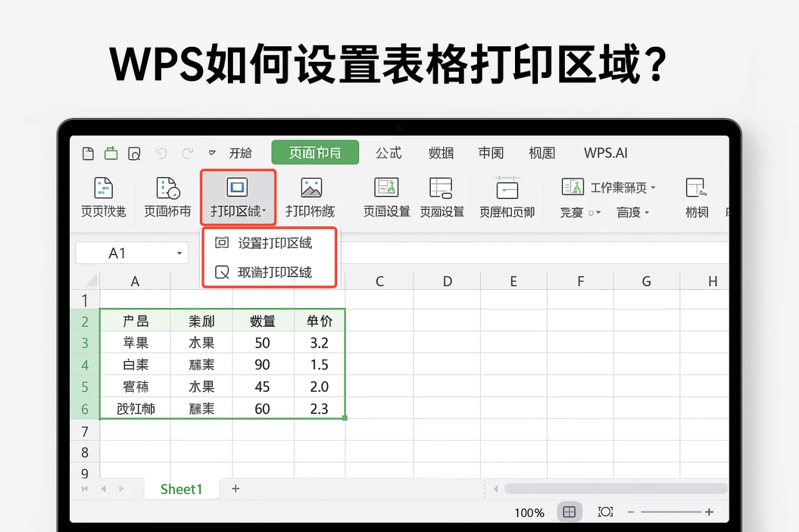Click the 页面设置 ribbon icon
Viewport: 799px width, 532px height.
coord(386,196)
